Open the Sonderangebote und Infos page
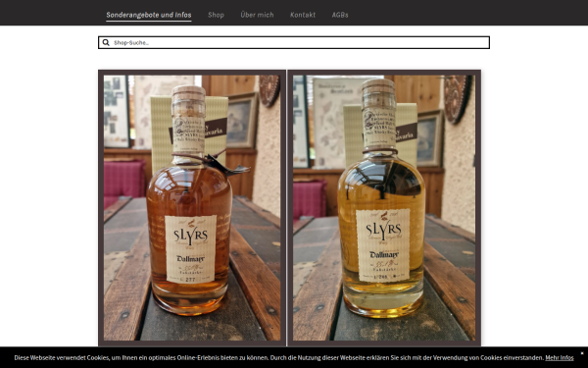Viewport: 588px width, 368px height. click(x=149, y=15)
